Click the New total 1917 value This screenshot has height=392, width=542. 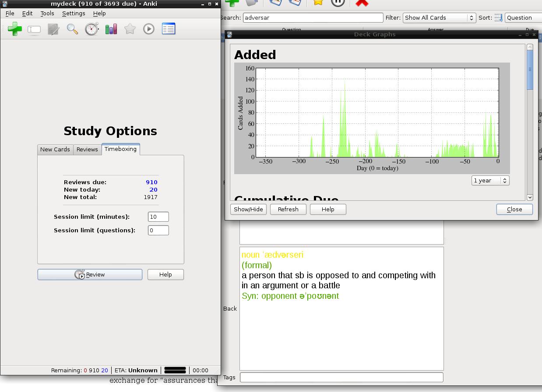click(151, 197)
